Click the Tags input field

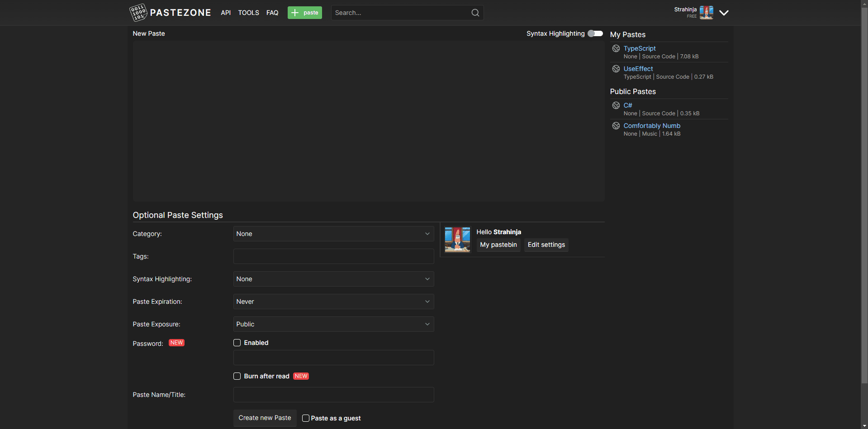333,256
